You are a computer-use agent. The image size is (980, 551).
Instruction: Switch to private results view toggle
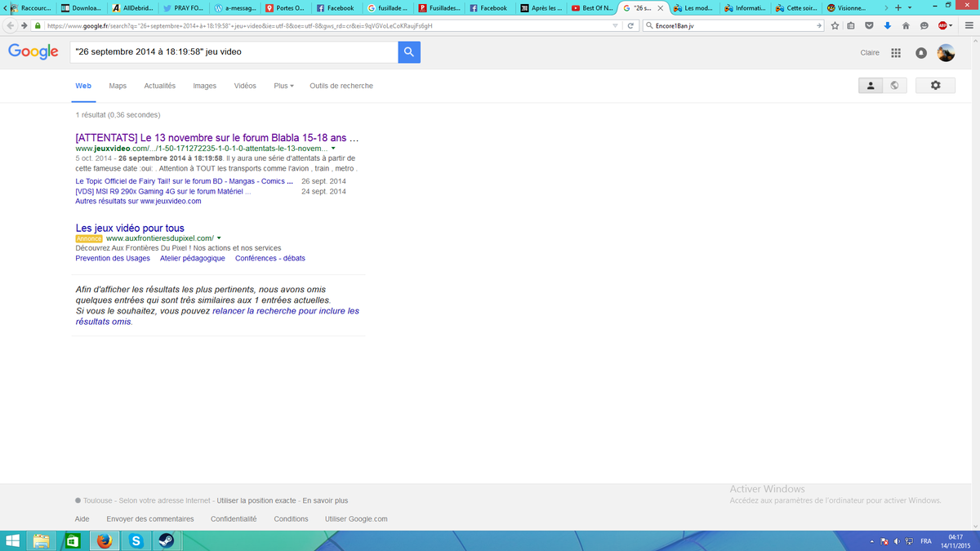[x=871, y=86]
